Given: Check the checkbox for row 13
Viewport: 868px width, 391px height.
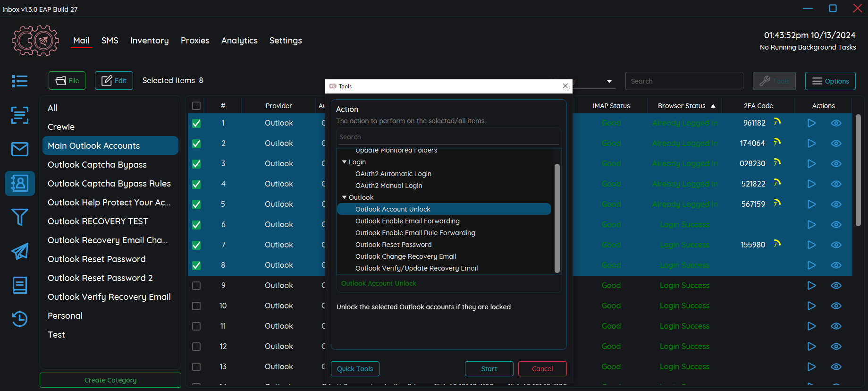Looking at the screenshot, I should 196,367.
